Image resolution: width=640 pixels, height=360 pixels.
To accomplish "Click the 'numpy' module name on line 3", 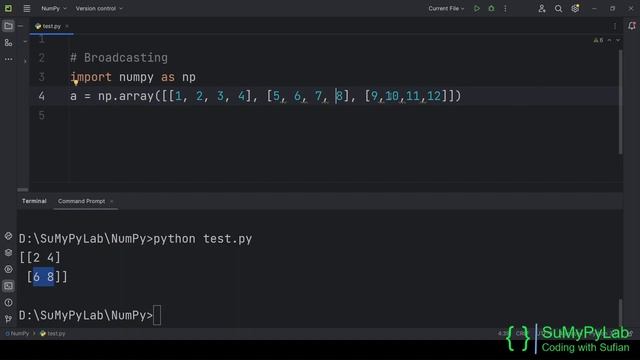I will 136,77.
